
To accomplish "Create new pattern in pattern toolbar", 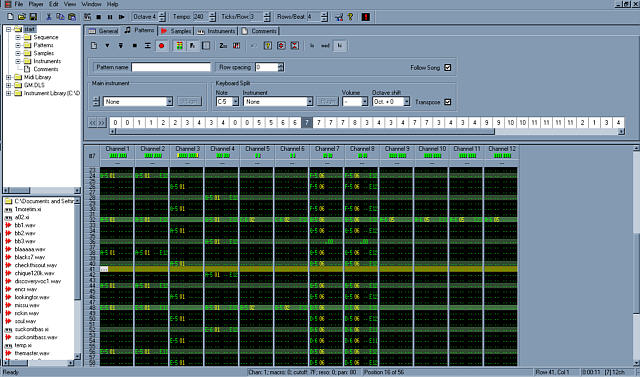I will click(94, 46).
